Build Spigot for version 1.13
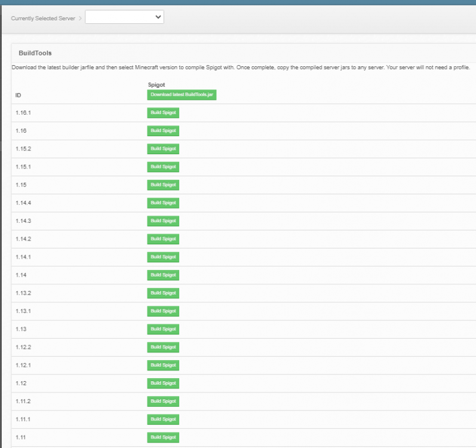This screenshot has height=448, width=476. [163, 329]
